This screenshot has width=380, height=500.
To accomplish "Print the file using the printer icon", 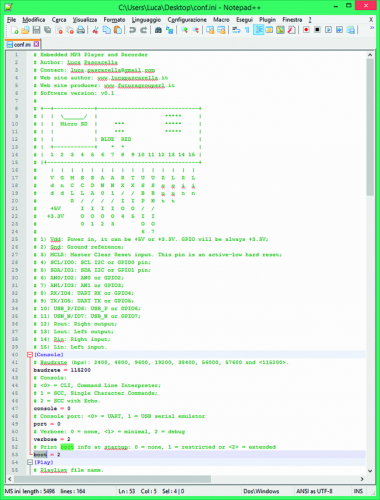I will (x=81, y=30).
